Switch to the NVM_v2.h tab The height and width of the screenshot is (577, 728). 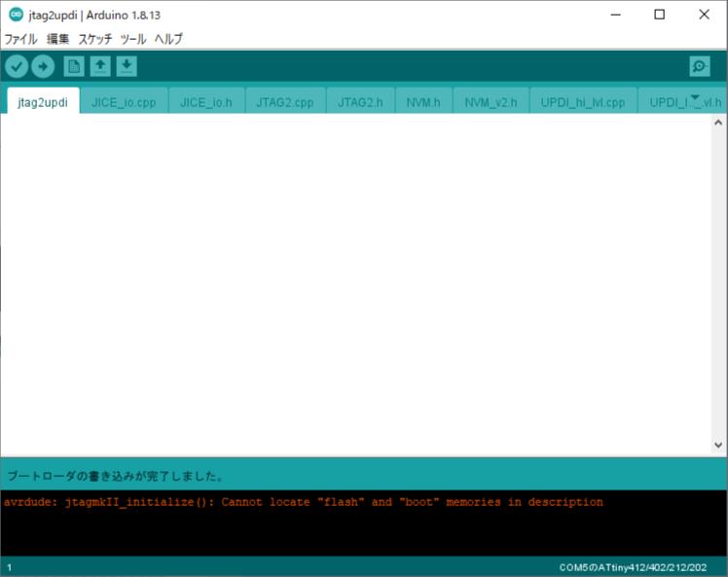tap(491, 101)
